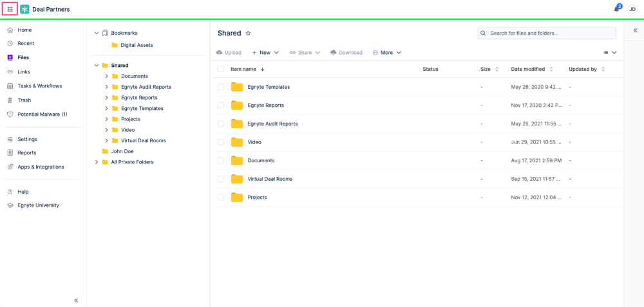Open the notifications bell

616,9
